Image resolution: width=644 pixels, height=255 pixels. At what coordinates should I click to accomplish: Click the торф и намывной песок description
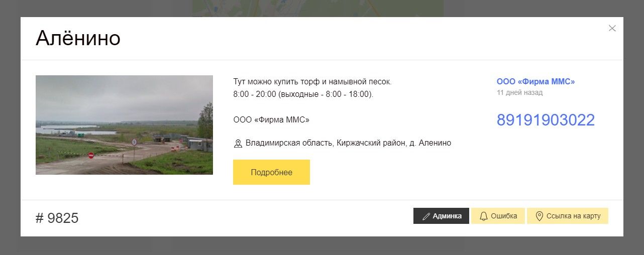(x=312, y=82)
